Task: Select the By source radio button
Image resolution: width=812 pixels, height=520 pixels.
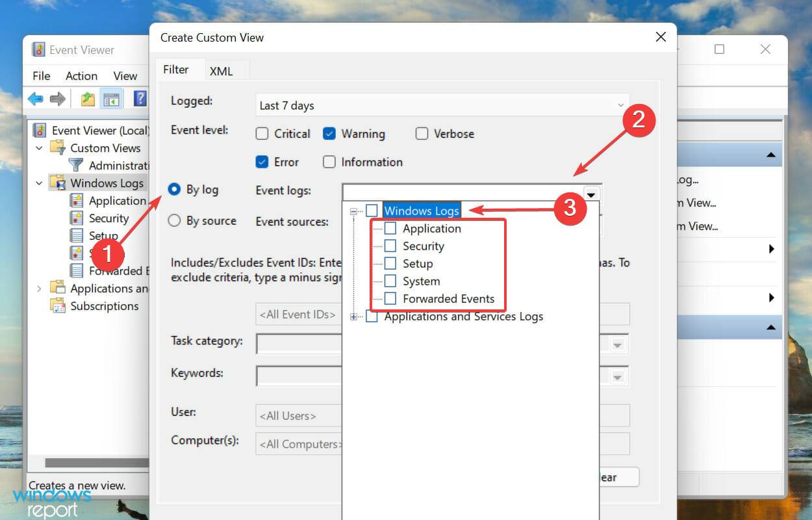Action: pyautogui.click(x=174, y=221)
